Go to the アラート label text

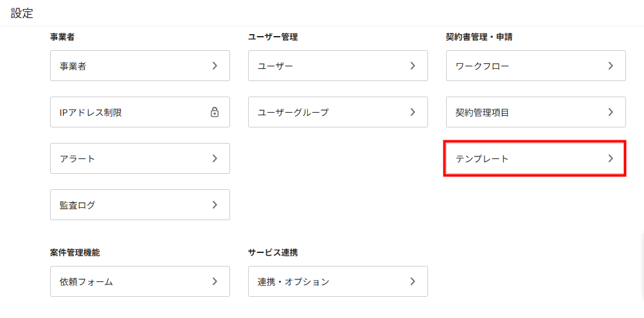point(78,158)
